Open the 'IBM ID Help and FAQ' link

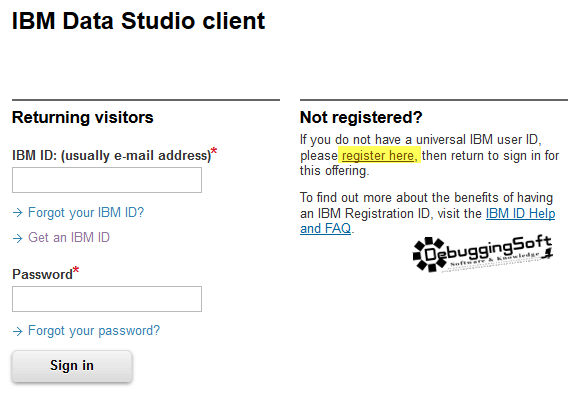pyautogui.click(x=520, y=213)
